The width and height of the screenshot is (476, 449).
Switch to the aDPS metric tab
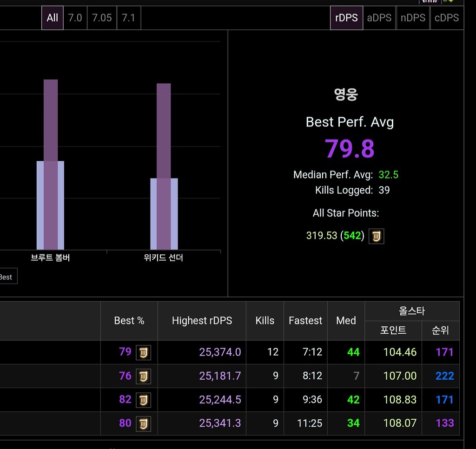[x=379, y=18]
